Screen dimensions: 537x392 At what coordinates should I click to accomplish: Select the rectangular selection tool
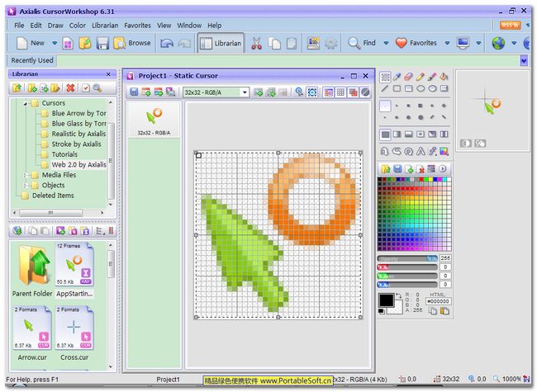coord(385,77)
